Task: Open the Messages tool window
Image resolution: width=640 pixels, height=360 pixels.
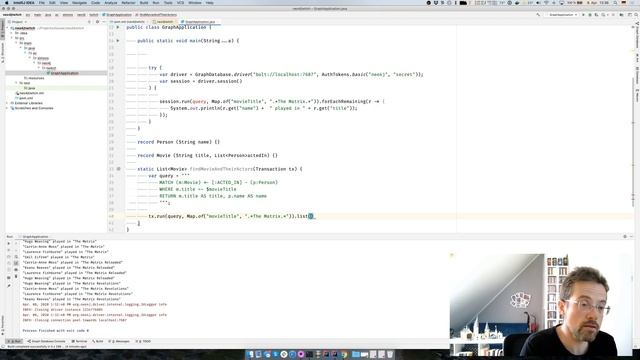Action: (119, 341)
